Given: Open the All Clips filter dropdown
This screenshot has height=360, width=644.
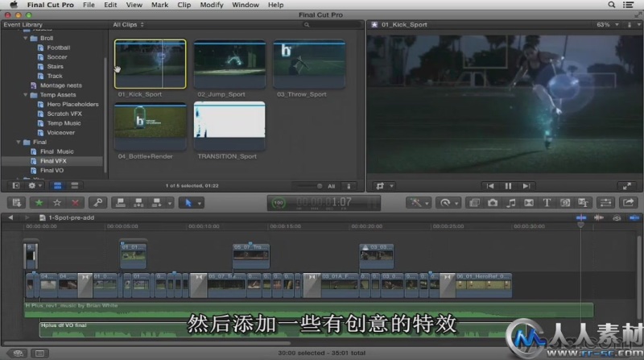Looking at the screenshot, I should 129,25.
